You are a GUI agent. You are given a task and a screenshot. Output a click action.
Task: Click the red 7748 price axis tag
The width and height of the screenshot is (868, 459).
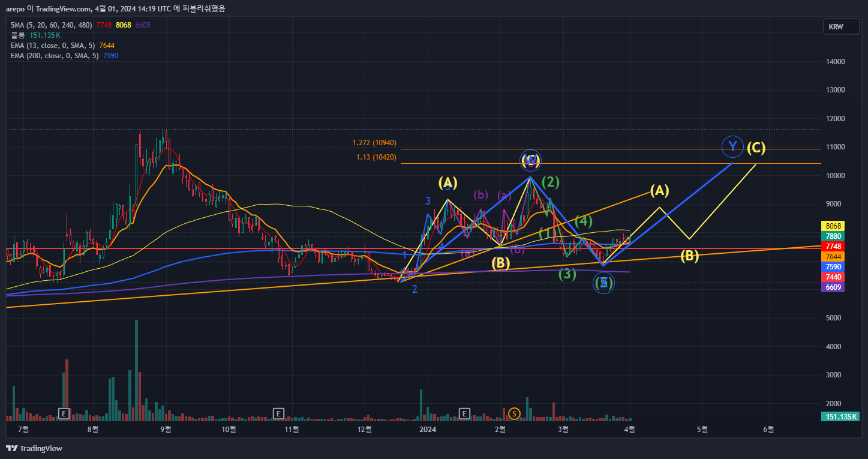pyautogui.click(x=833, y=247)
